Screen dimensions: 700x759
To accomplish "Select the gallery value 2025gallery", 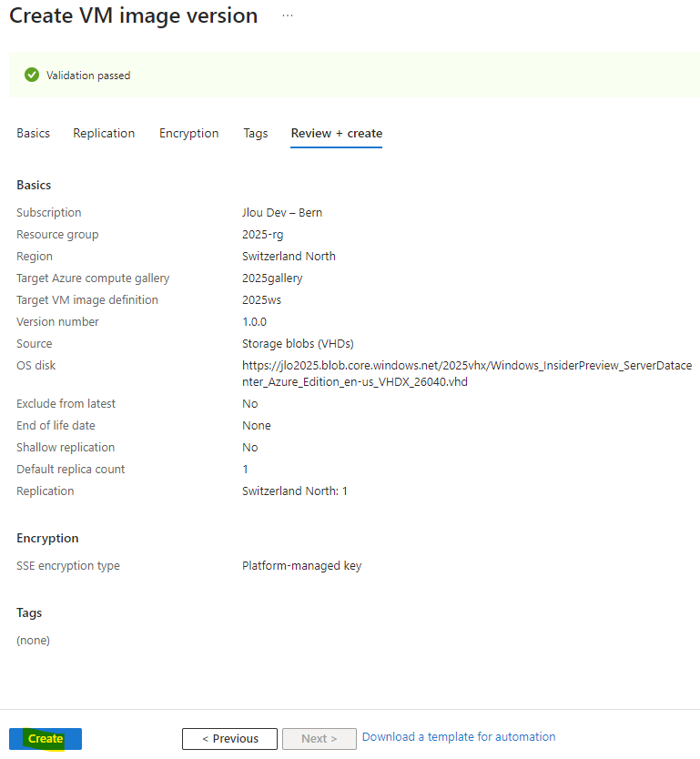I will coord(272,278).
